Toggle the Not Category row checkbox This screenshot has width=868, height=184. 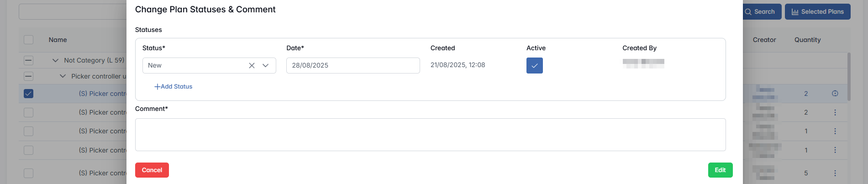point(28,60)
